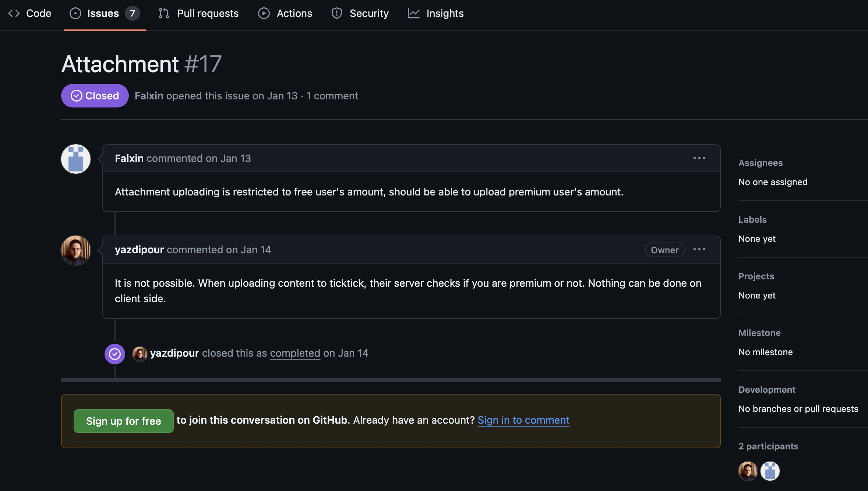Click the purple closed-event checkmark icon
The image size is (868, 491).
115,354
